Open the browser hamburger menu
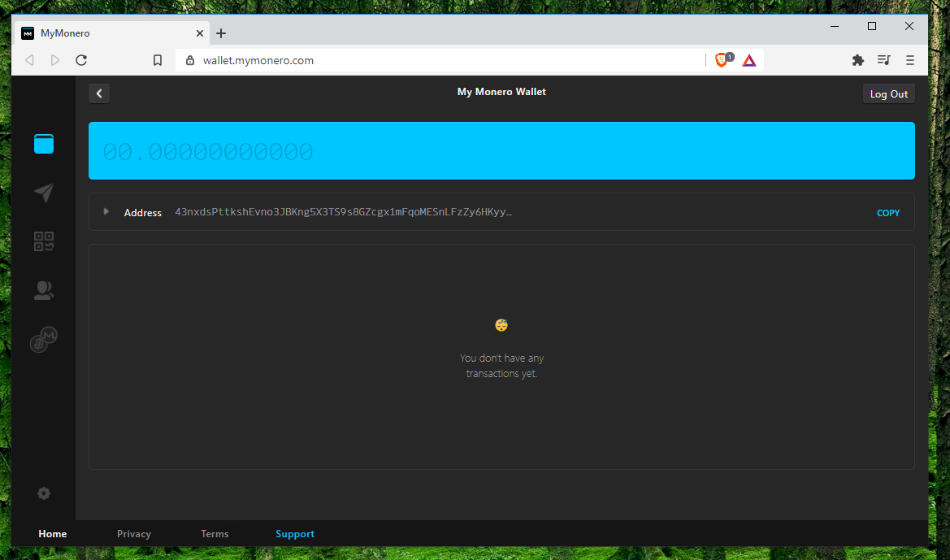 coord(910,60)
